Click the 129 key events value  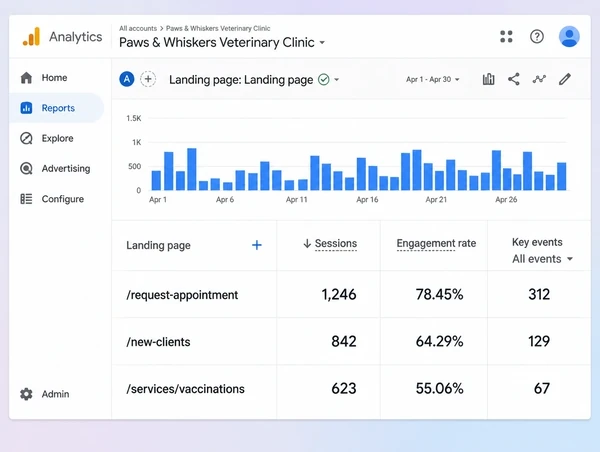pyautogui.click(x=539, y=341)
